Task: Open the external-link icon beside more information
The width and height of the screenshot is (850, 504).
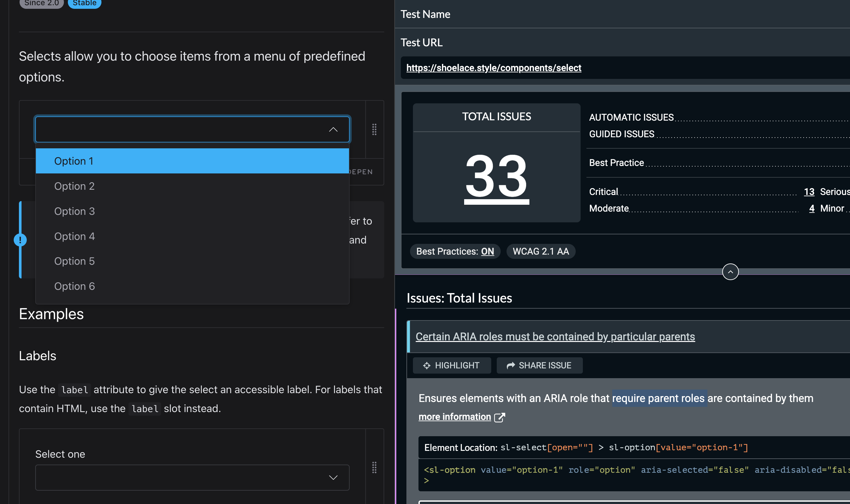Action: point(500,417)
